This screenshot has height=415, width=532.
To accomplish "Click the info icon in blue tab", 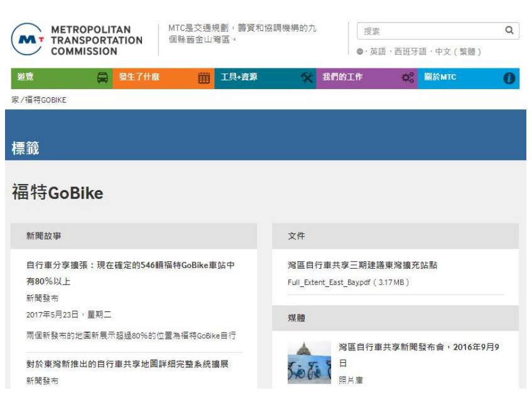I will 509,78.
